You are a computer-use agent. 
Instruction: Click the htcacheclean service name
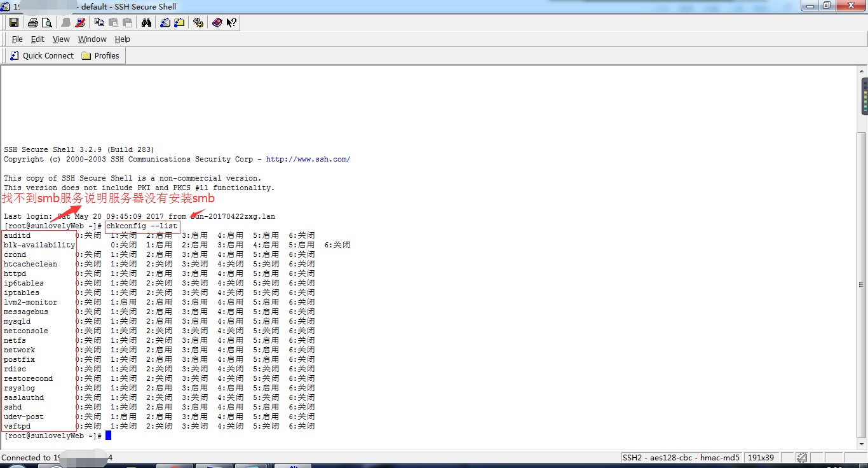[31, 264]
